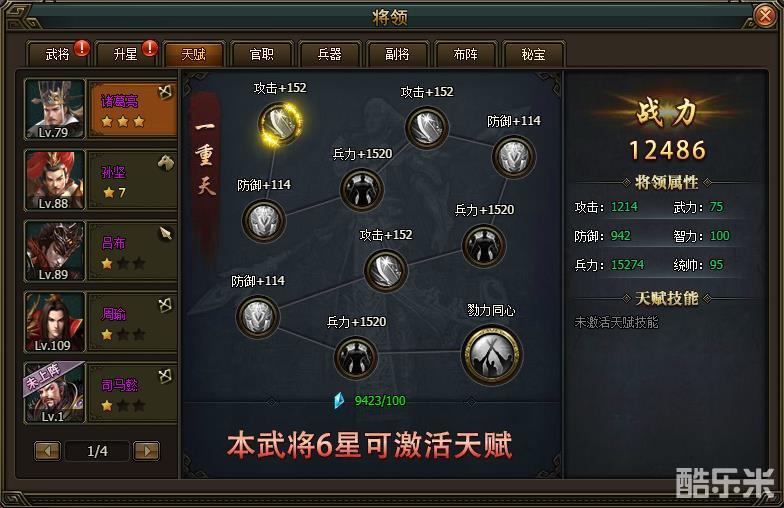Image resolution: width=784 pixels, height=508 pixels.
Task: Click the blue crystal resource icon
Action: [340, 400]
